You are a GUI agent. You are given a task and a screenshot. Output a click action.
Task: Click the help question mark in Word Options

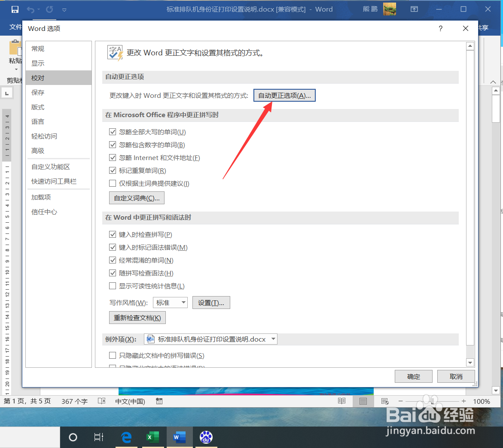click(440, 28)
